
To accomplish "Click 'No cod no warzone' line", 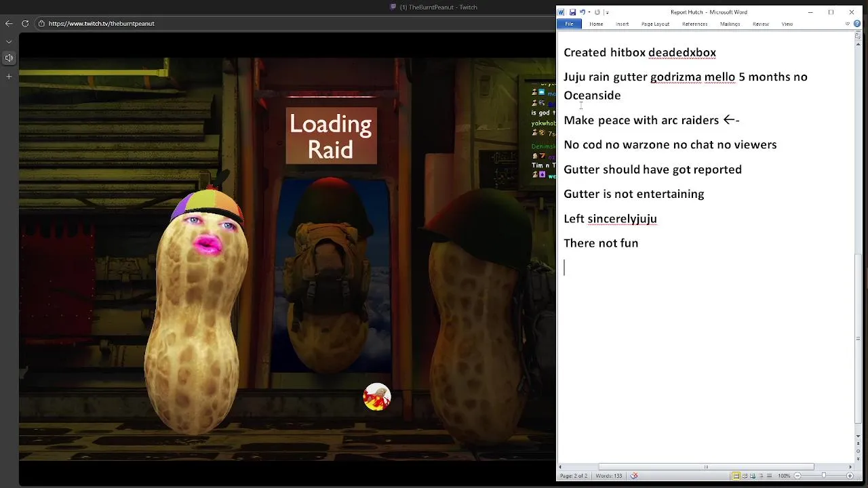I will pyautogui.click(x=670, y=144).
